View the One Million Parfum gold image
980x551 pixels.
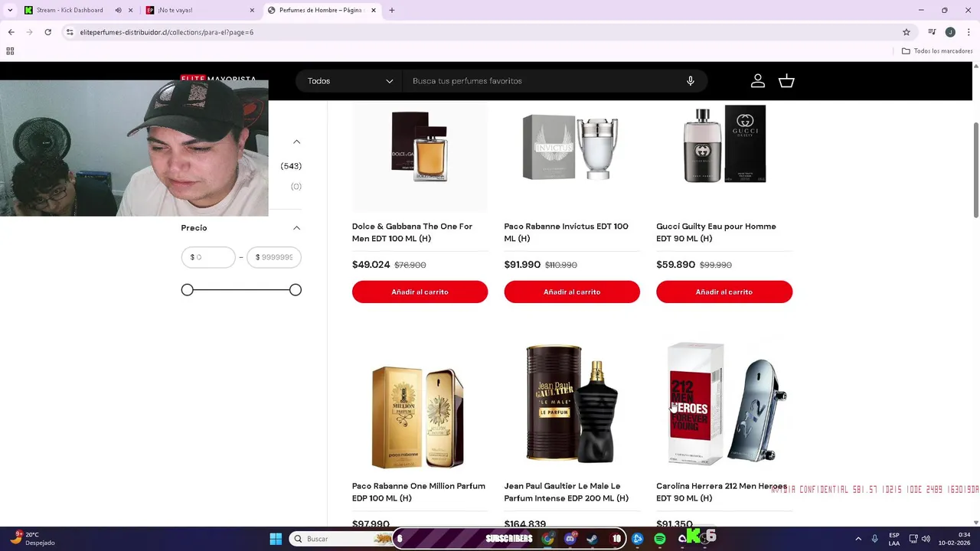point(418,417)
